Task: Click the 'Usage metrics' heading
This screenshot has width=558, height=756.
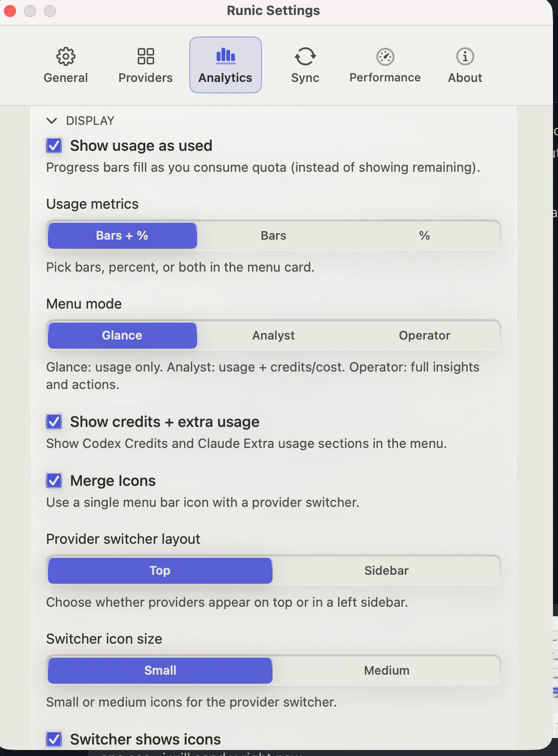Action: click(x=92, y=204)
